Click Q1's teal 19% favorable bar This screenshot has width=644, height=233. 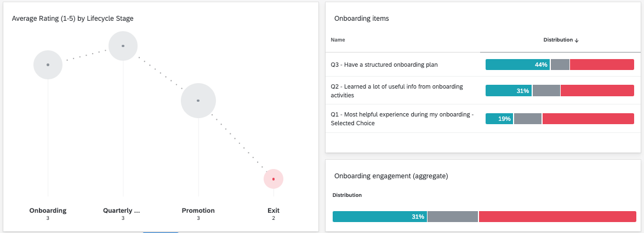point(499,119)
